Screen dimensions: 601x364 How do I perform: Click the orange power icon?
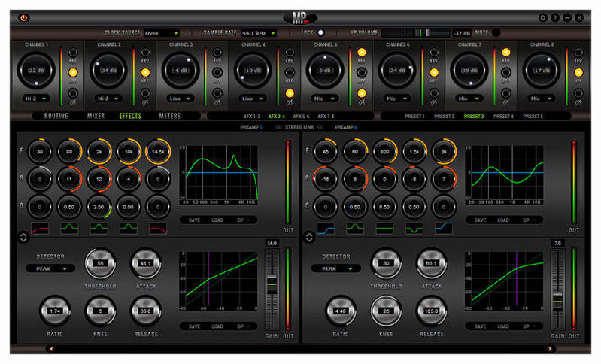24,17
